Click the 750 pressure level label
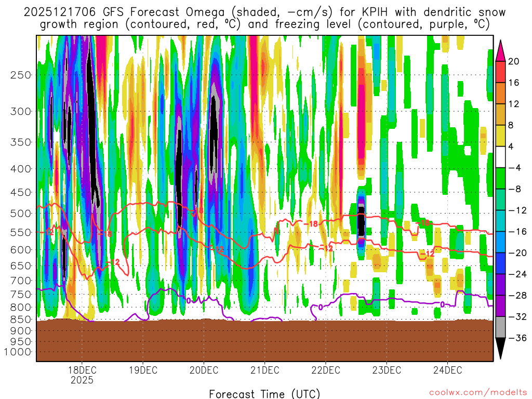Viewport: 532px width, 399px height. pyautogui.click(x=21, y=295)
